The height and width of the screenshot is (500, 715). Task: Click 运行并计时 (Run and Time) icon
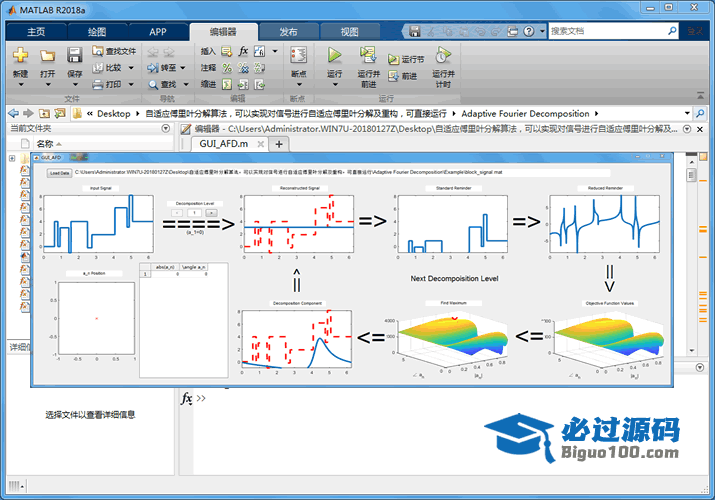pos(443,55)
